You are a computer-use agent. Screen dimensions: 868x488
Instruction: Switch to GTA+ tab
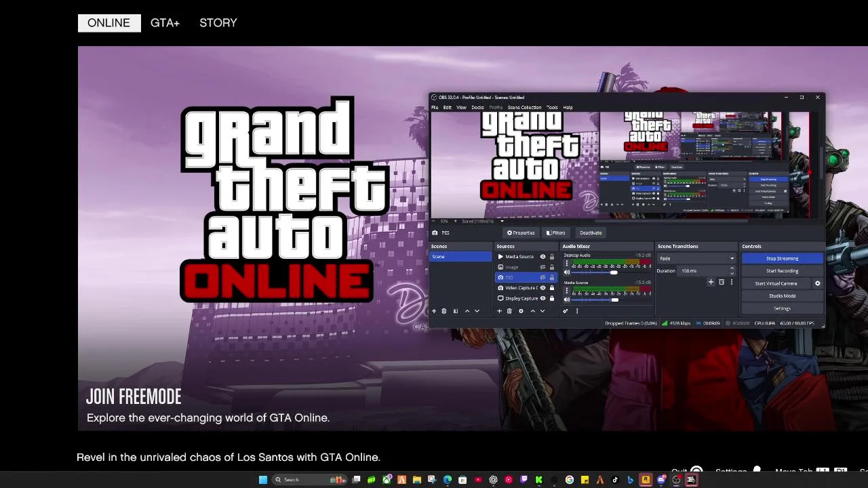tap(165, 23)
